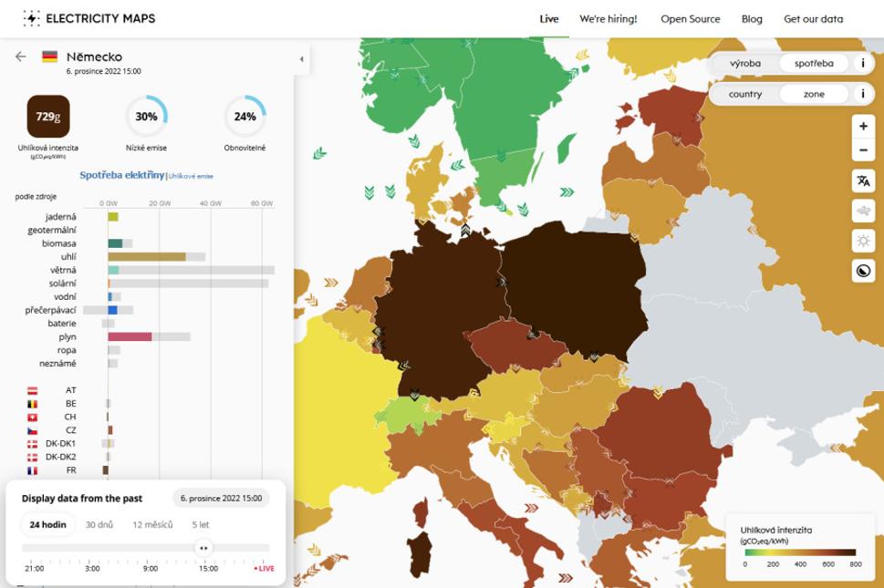Click the carbon intensity color legend bar
884x588 pixels.
coord(800,552)
